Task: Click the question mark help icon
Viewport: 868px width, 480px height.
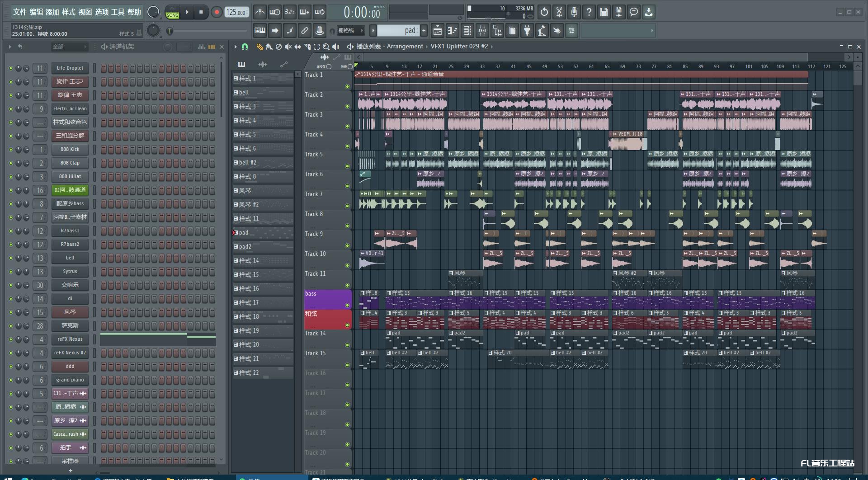Action: [589, 12]
